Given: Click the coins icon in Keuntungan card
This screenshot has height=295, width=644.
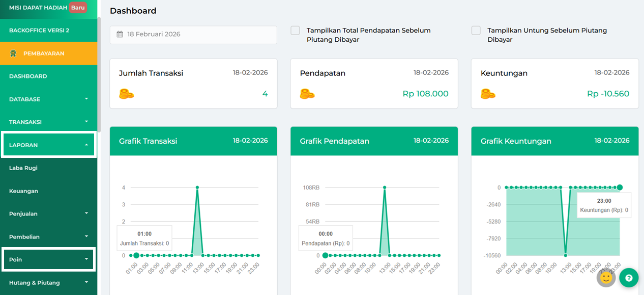Looking at the screenshot, I should coord(488,94).
